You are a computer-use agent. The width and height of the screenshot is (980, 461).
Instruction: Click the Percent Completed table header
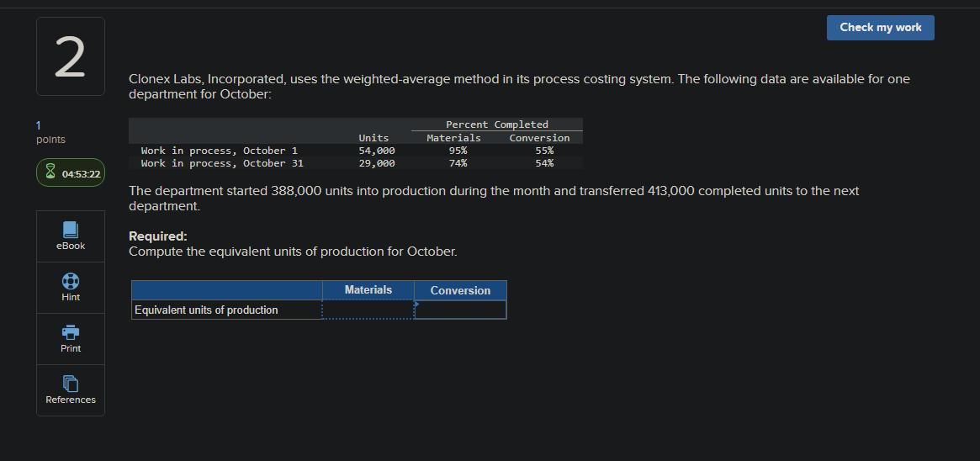[497, 125]
